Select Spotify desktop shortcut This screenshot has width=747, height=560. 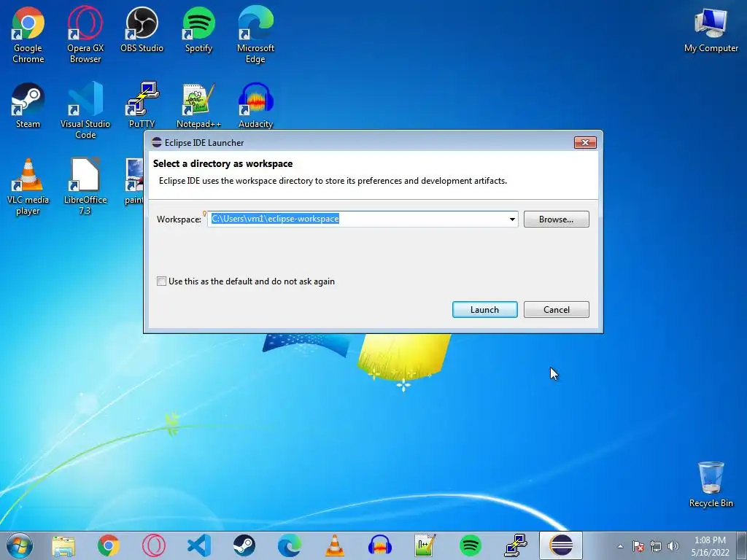pyautogui.click(x=198, y=29)
